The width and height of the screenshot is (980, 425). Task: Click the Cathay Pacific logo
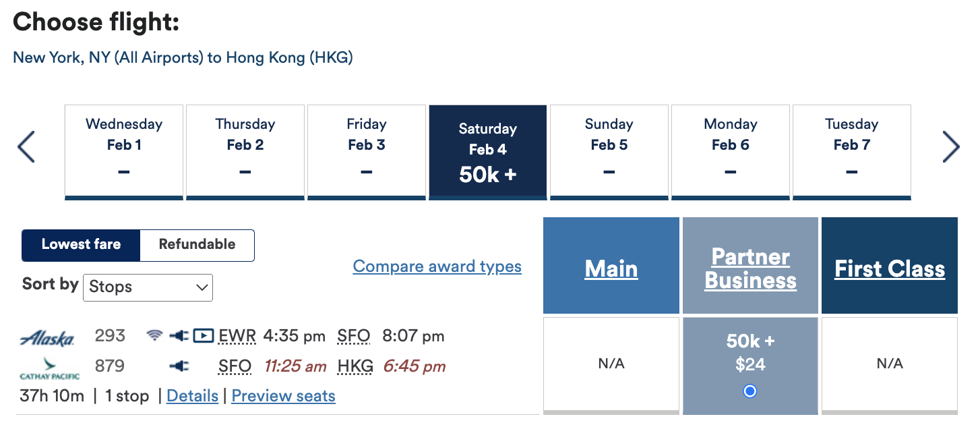pyautogui.click(x=49, y=368)
